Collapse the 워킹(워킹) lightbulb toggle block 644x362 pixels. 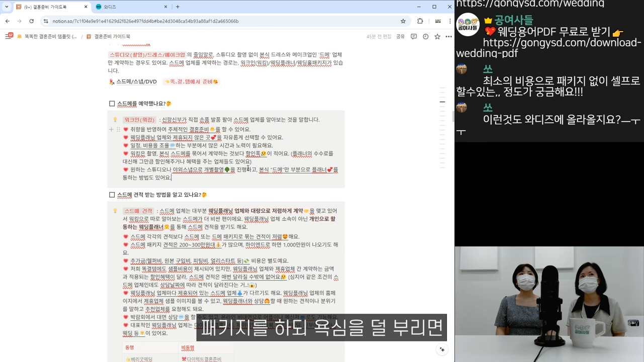tap(116, 120)
